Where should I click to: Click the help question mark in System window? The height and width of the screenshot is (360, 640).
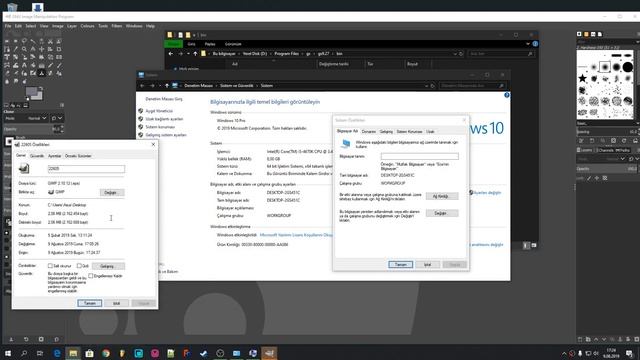pyautogui.click(x=507, y=95)
